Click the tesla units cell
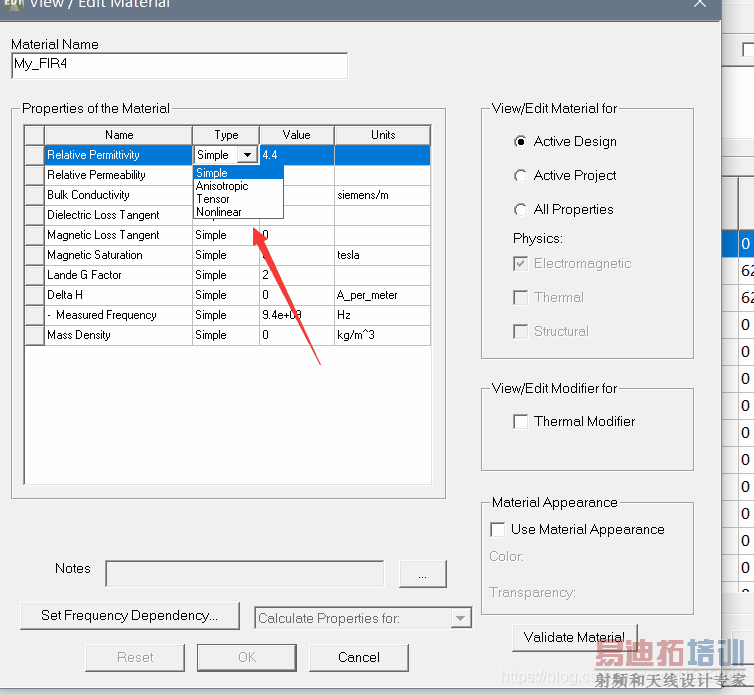The height and width of the screenshot is (695, 754). (382, 255)
